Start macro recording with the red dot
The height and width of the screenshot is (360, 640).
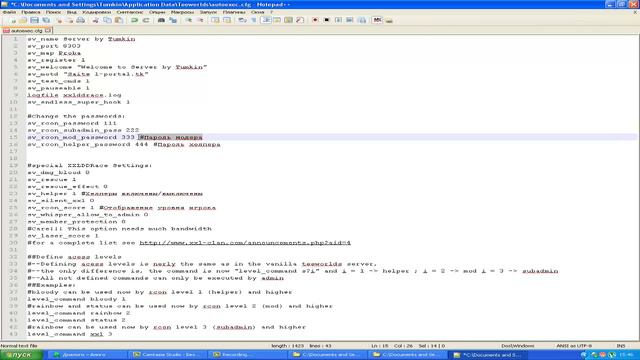tap(315, 20)
